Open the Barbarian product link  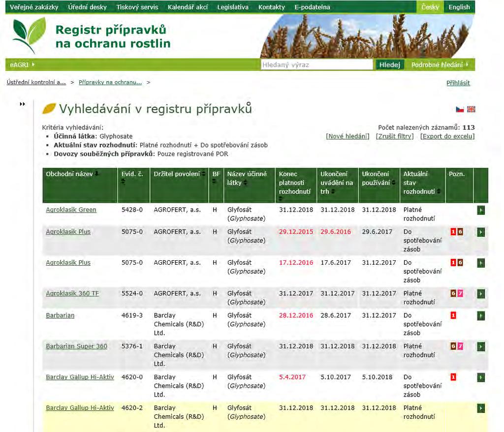tap(60, 315)
